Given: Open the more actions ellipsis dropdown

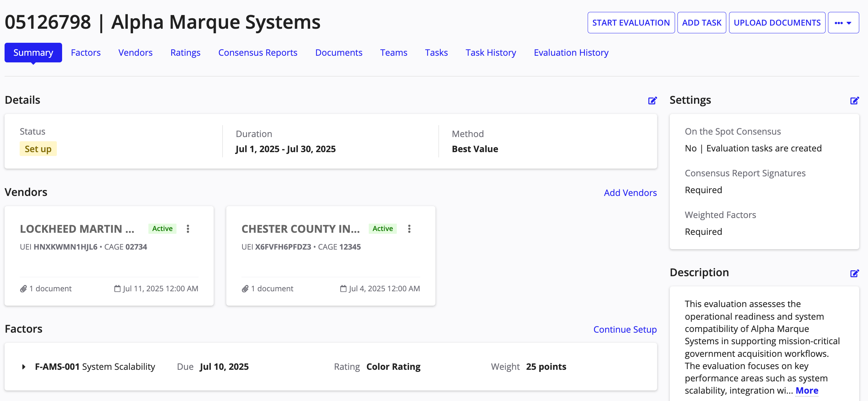Looking at the screenshot, I should click(843, 23).
